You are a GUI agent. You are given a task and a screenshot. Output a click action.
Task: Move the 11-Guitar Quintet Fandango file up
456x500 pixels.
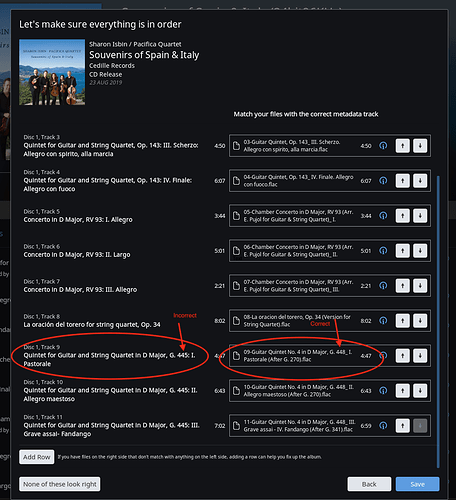(x=403, y=426)
